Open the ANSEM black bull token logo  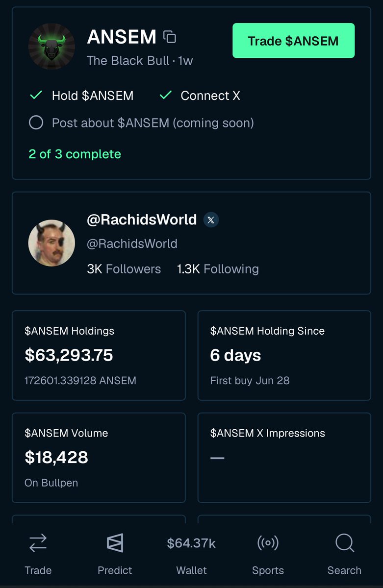click(51, 47)
